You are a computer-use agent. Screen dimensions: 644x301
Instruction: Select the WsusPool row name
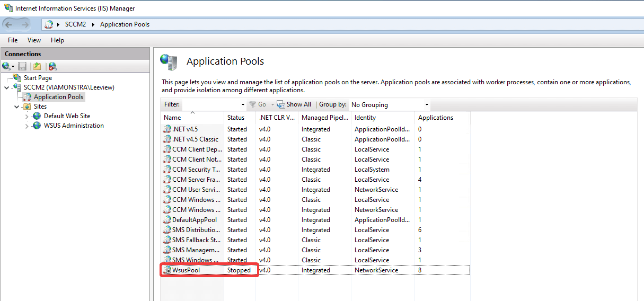(x=186, y=270)
